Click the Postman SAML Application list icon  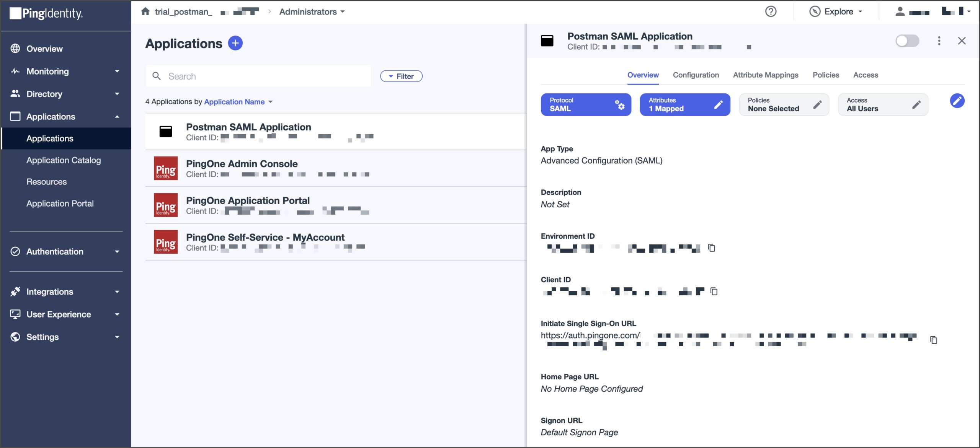[165, 131]
